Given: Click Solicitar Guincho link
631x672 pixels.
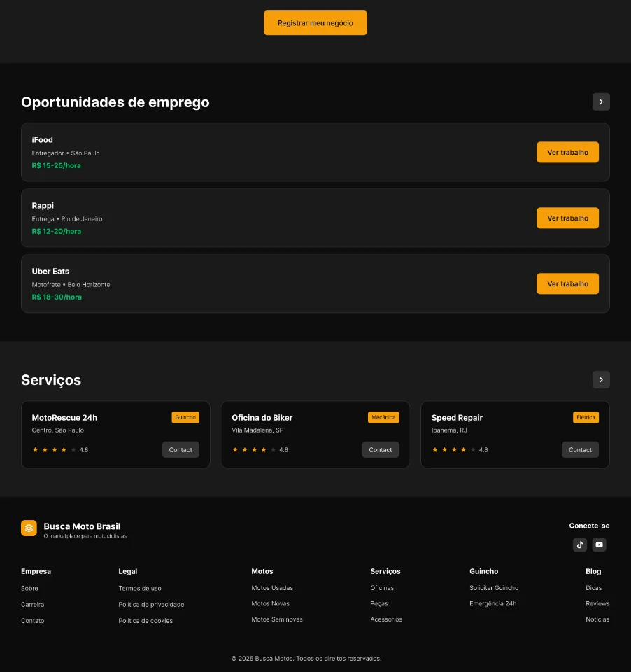Looking at the screenshot, I should pyautogui.click(x=494, y=588).
